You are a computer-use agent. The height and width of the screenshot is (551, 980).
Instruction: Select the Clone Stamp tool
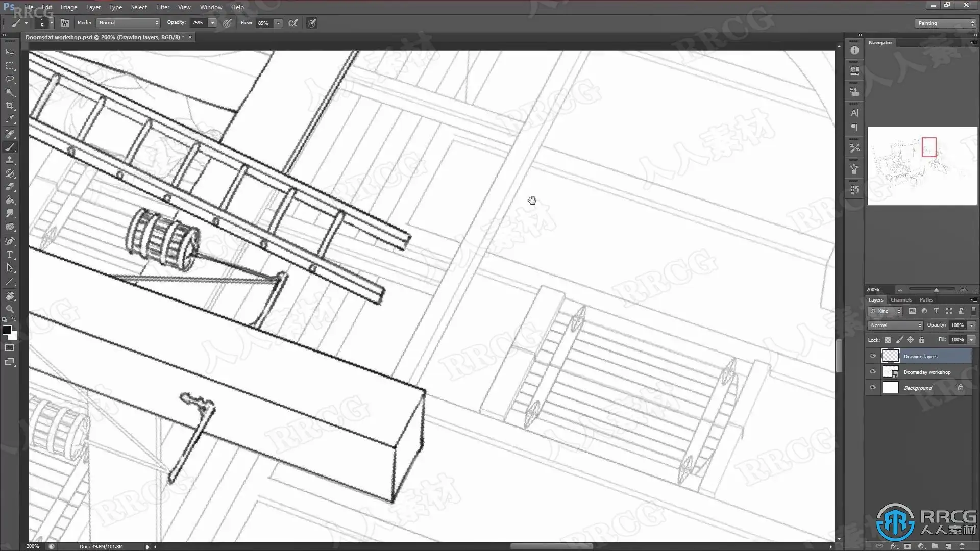10,160
